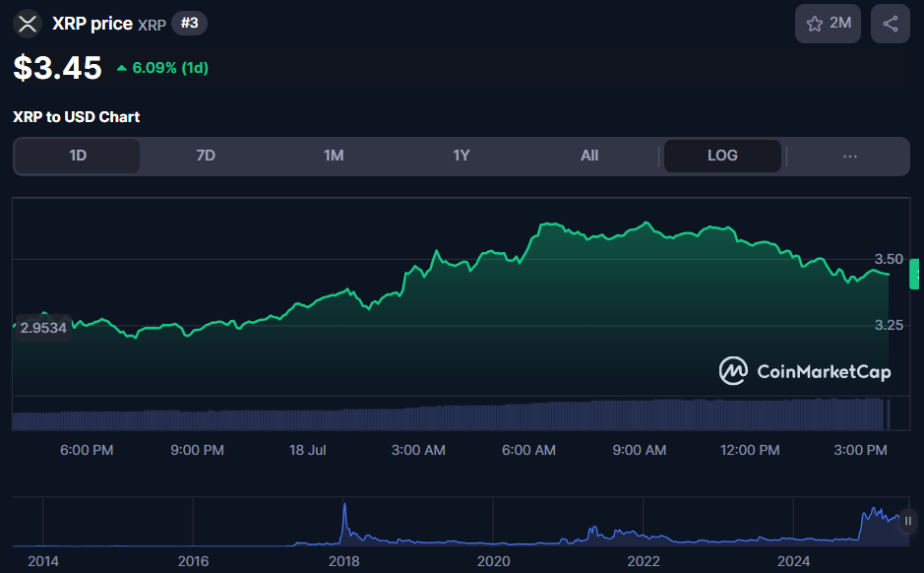Click the 9:00 PM time axis label
The image size is (924, 573).
197,450
